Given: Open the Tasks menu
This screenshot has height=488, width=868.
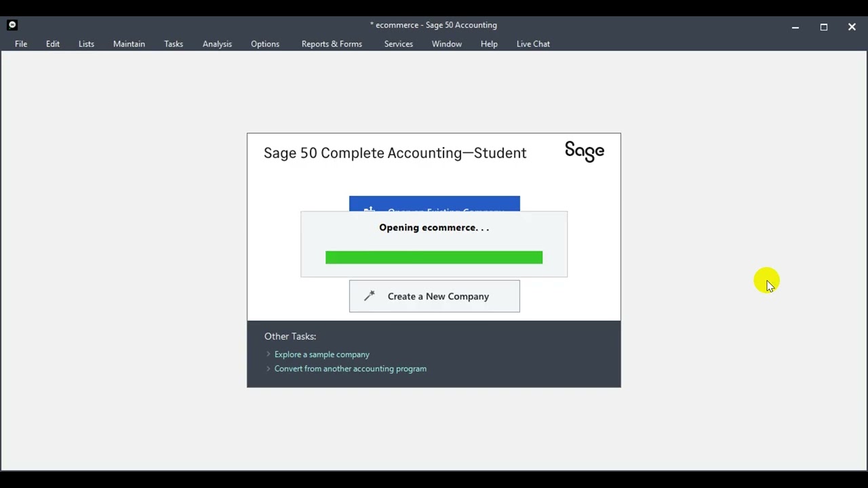Looking at the screenshot, I should [174, 44].
